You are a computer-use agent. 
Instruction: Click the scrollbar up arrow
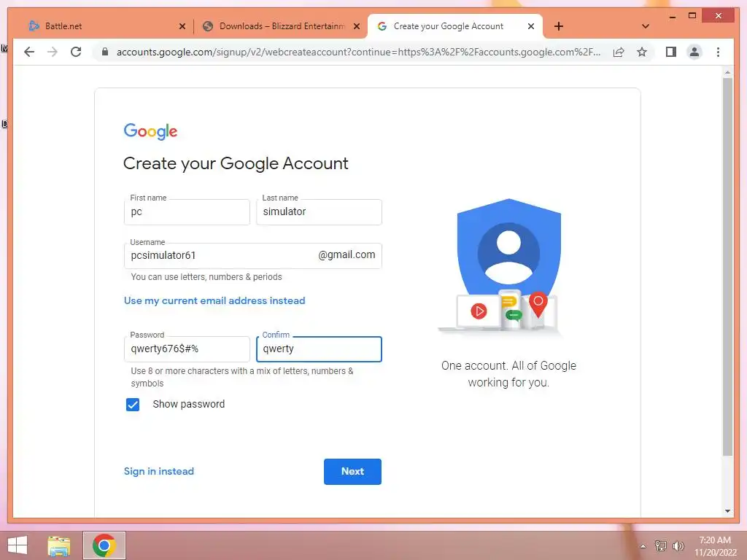[x=727, y=72]
